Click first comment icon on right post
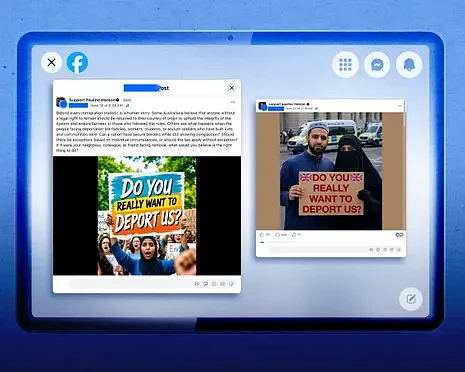Screen dimensions: 465x372 (x=371, y=249)
